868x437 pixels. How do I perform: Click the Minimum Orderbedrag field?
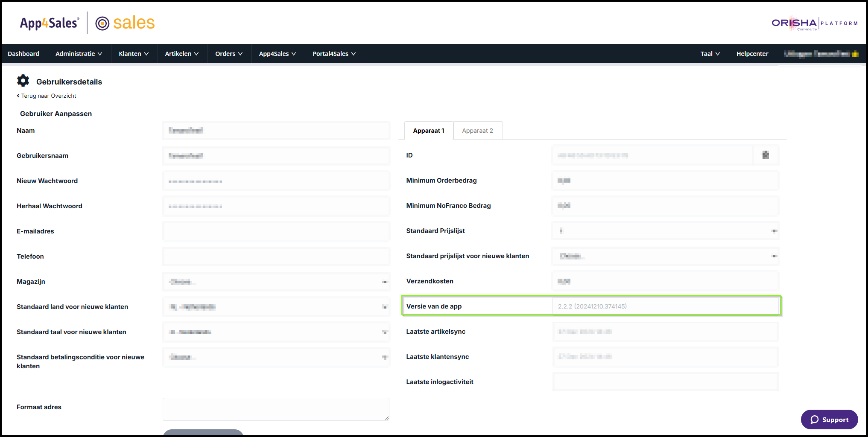click(x=666, y=181)
